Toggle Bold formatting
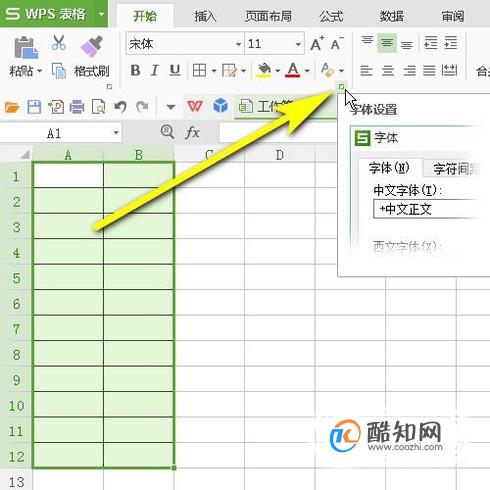490x490 pixels. pyautogui.click(x=135, y=70)
